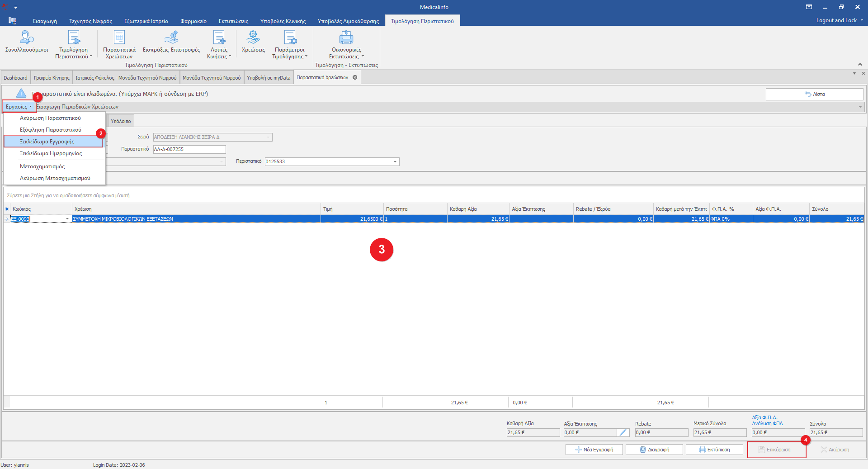Choose Ακύρωση Παραστατικού menu entry
This screenshot has height=469, width=868.
(50, 118)
